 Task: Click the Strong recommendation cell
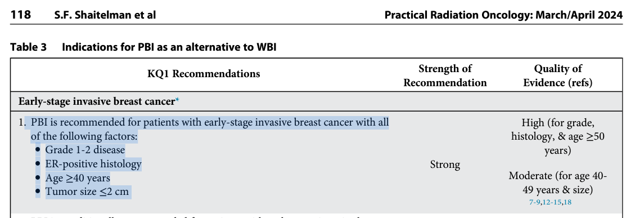click(445, 164)
